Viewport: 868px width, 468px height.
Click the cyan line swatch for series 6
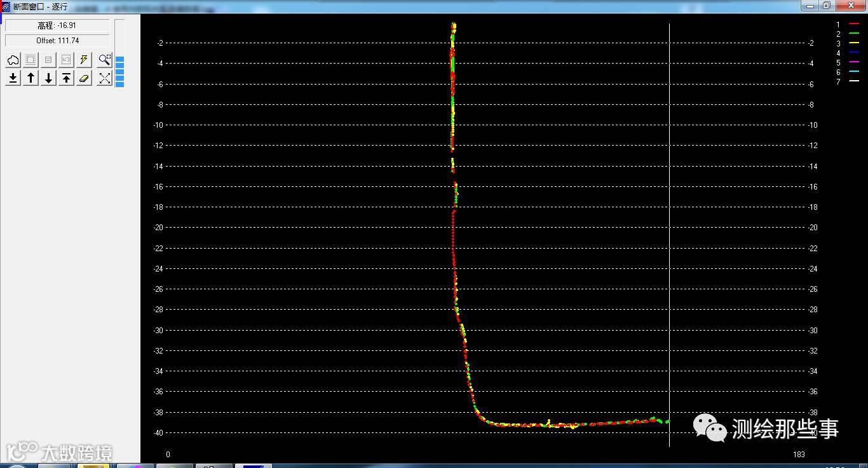click(854, 72)
